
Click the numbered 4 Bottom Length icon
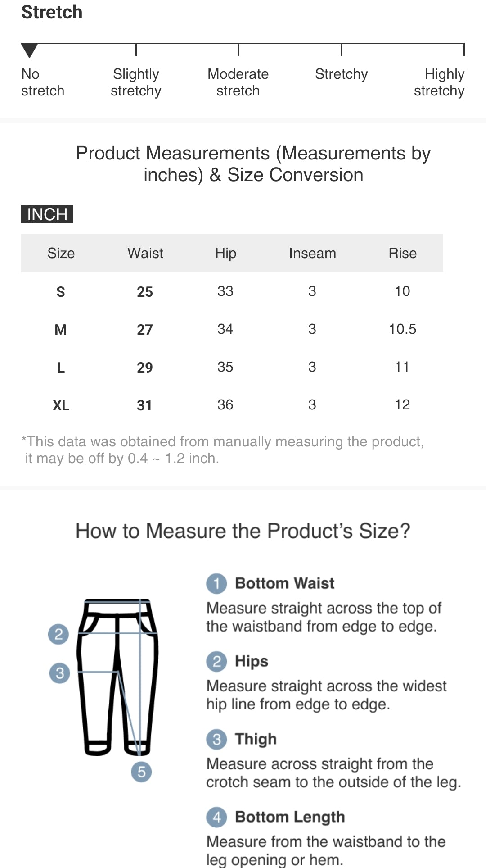(216, 817)
